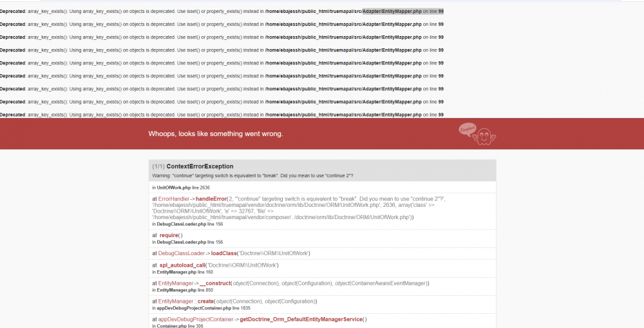644x328 pixels.
Task: Select the ContextErrorException title
Action: (200, 166)
